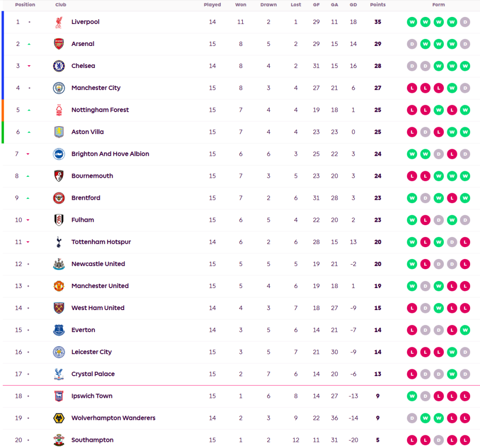Click the Manchester City crest icon
The height and width of the screenshot is (448, 480).
[59, 88]
